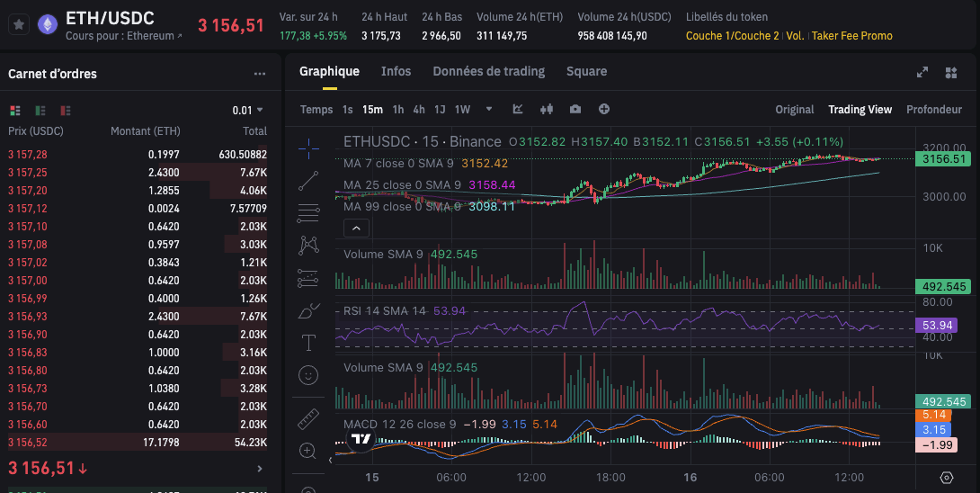Click the ETHUSDC · 15 · Binance chart title
This screenshot has height=493, width=980.
422,142
